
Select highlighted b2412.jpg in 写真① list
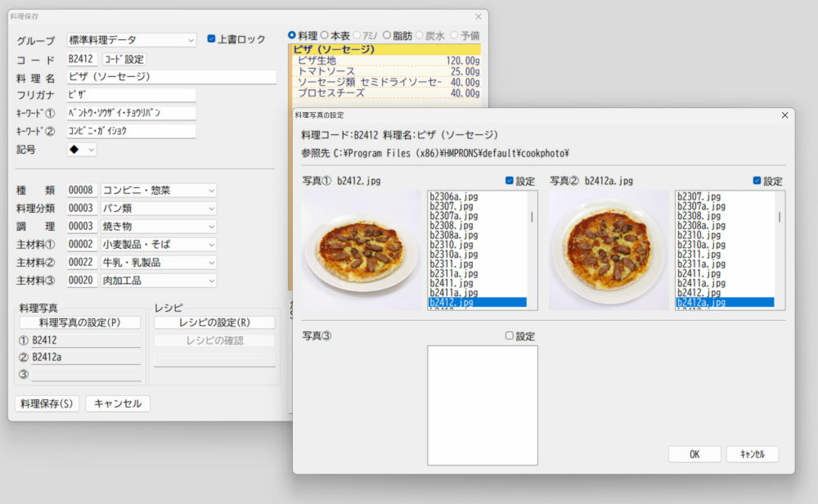[478, 302]
